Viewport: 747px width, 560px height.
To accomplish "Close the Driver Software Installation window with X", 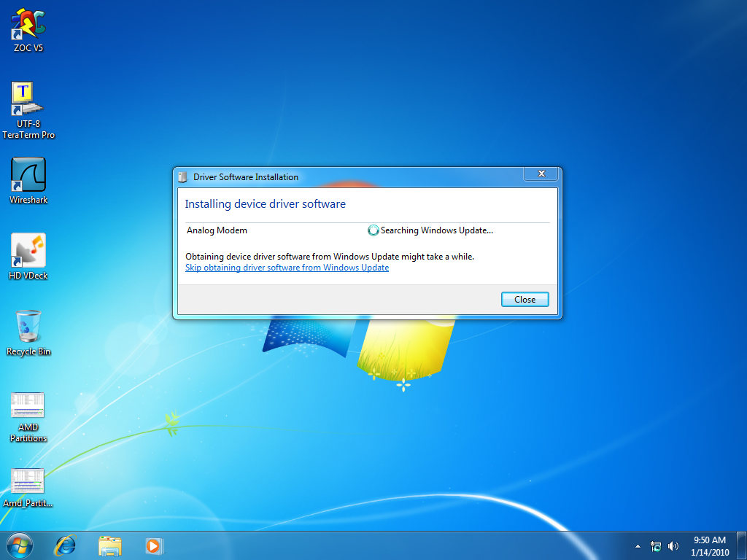I will coord(541,174).
